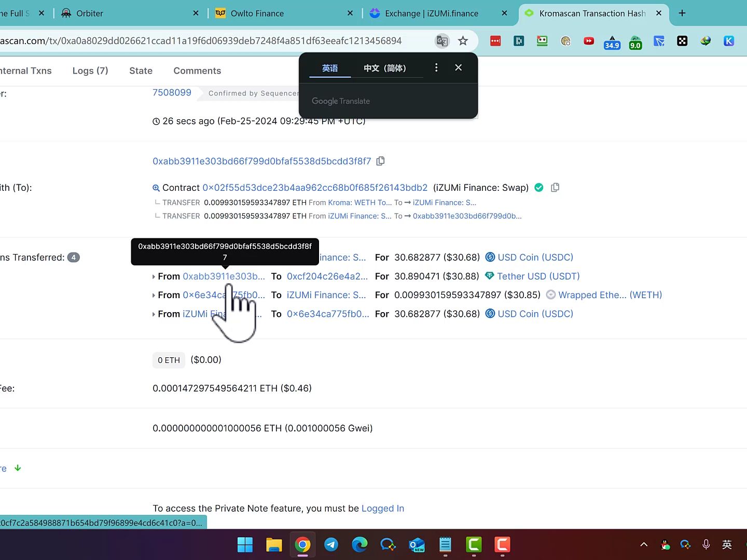The width and height of the screenshot is (747, 560).
Task: Expand the Tether USD transfer row arrow
Action: pos(154,277)
